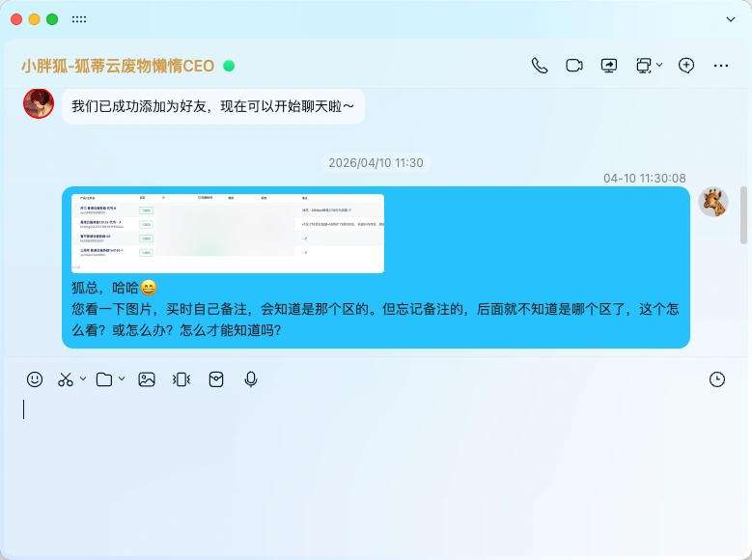
Task: Start a voice call with the contact
Action: tap(540, 66)
